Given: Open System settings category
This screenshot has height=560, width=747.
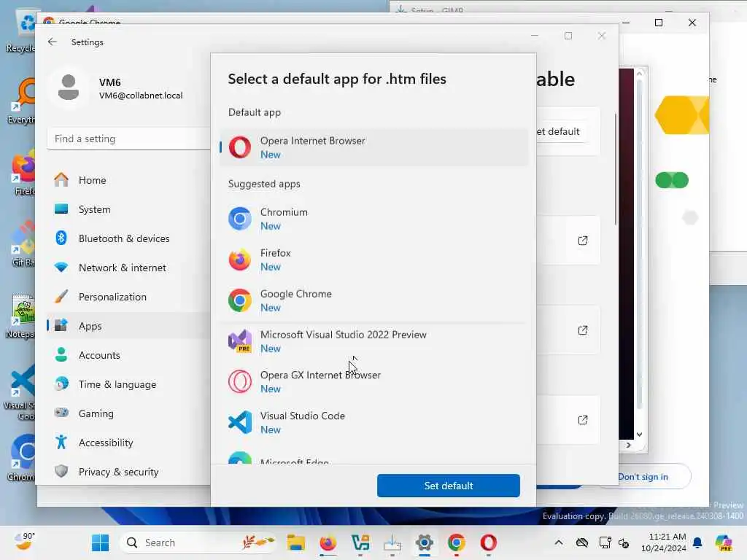Looking at the screenshot, I should pos(128,209).
